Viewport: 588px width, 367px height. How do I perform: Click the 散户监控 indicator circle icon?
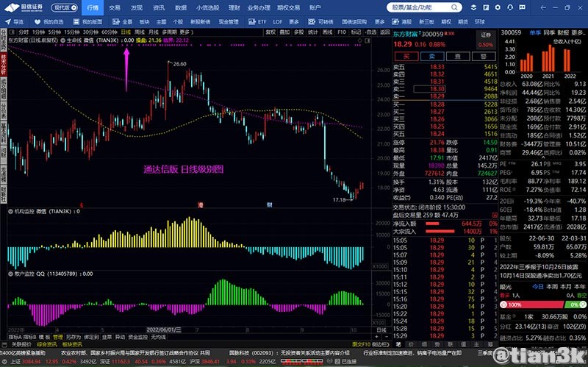[11, 274]
